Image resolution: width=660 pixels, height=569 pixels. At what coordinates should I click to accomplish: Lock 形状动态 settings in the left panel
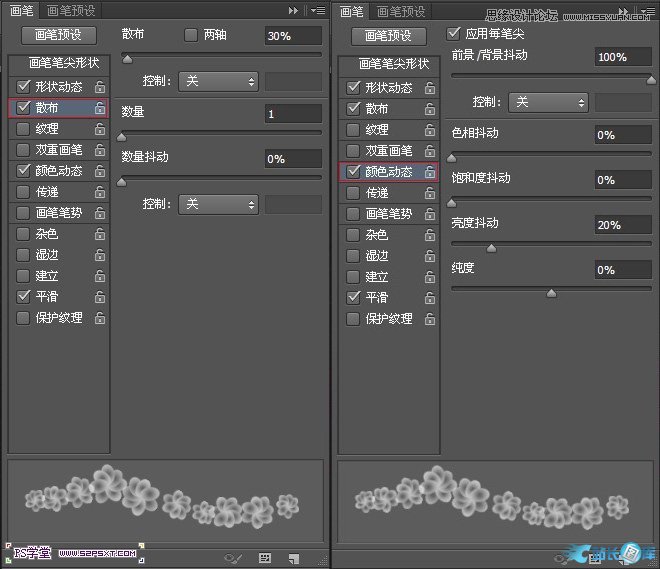[100, 87]
